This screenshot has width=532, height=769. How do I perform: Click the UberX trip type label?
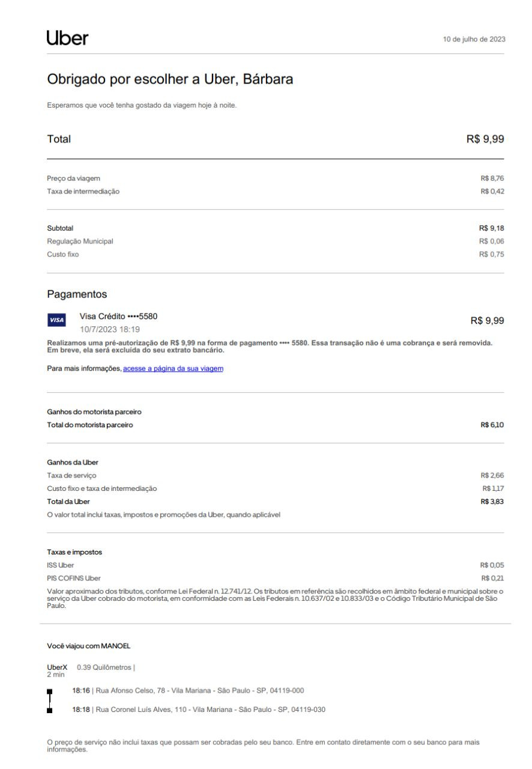tap(57, 667)
